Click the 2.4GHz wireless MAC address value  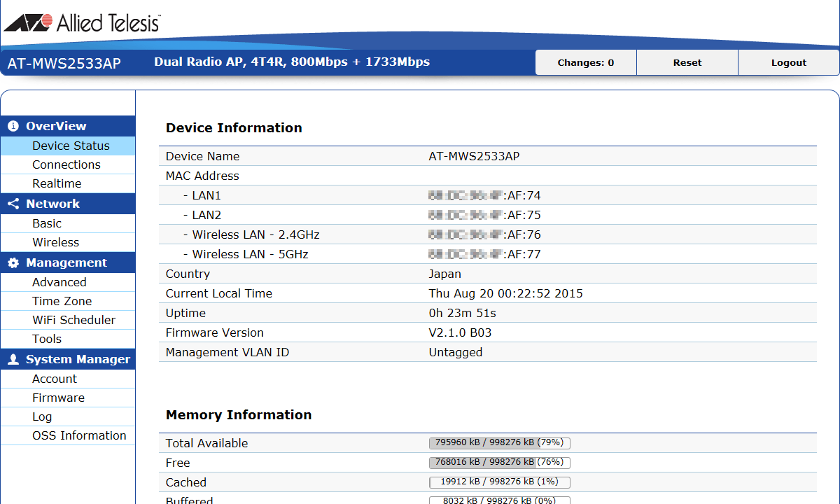484,234
